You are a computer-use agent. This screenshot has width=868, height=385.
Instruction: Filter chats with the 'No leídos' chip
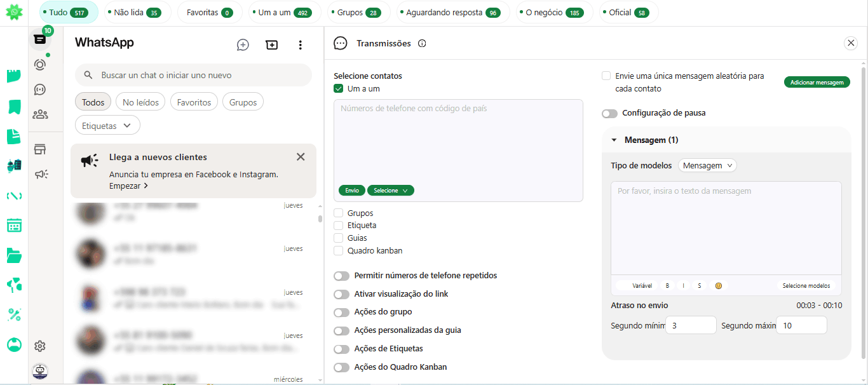tap(140, 102)
